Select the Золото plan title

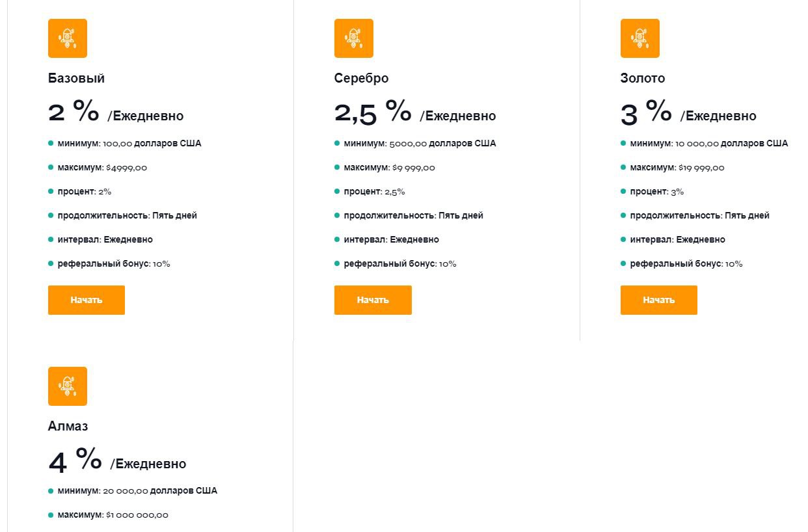pos(643,78)
